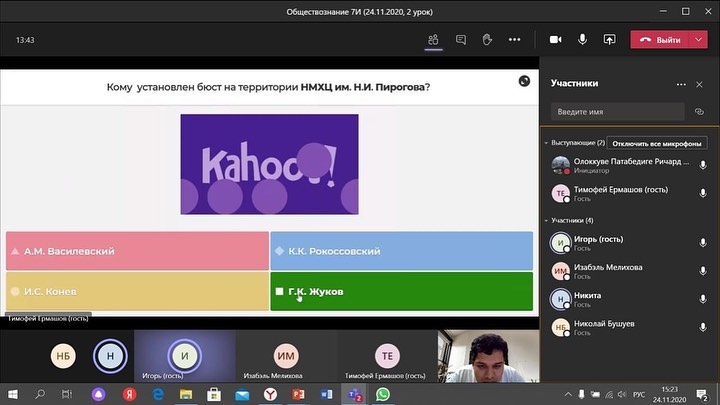
Task: Switch the РУС input language indicator
Action: pyautogui.click(x=639, y=394)
